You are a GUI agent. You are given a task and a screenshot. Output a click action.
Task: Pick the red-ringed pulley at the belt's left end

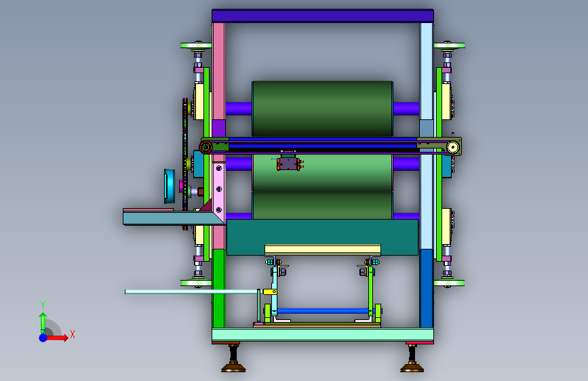[206, 147]
